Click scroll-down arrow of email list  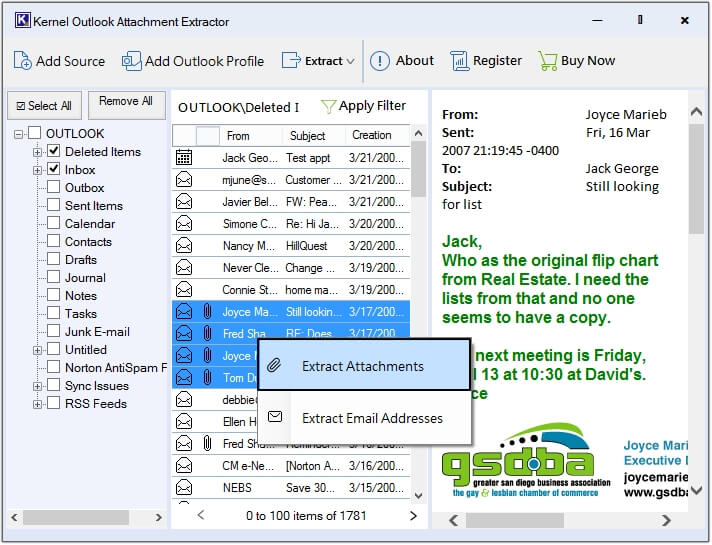click(418, 495)
